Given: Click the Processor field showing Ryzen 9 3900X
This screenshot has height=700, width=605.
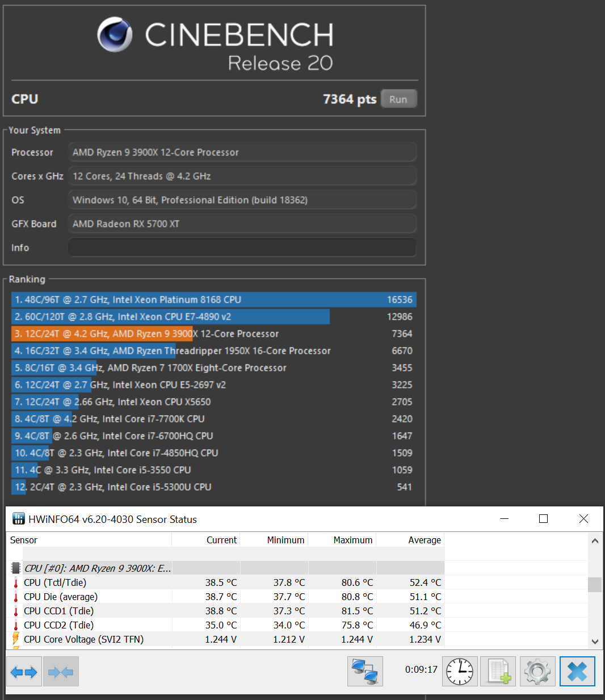Looking at the screenshot, I should (242, 152).
